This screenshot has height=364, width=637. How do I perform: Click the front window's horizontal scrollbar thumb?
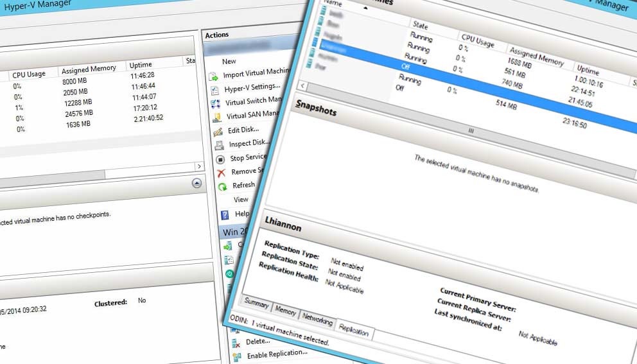click(x=471, y=131)
